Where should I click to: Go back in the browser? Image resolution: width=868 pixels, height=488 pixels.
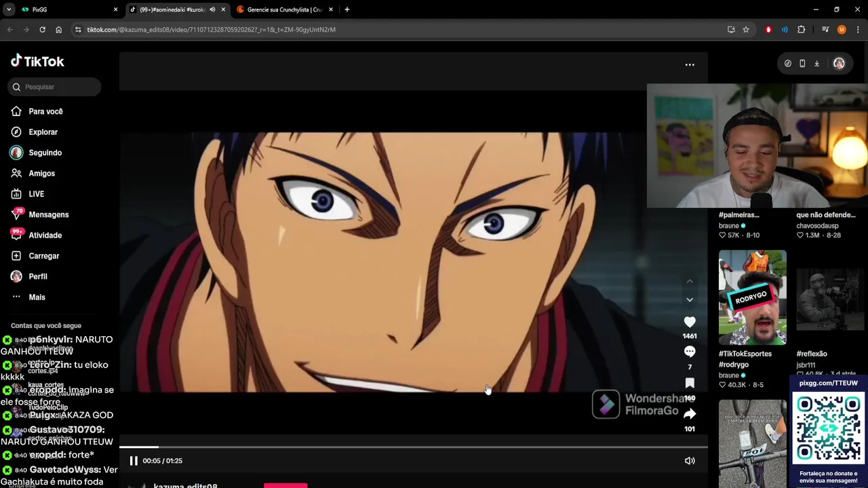(9, 30)
